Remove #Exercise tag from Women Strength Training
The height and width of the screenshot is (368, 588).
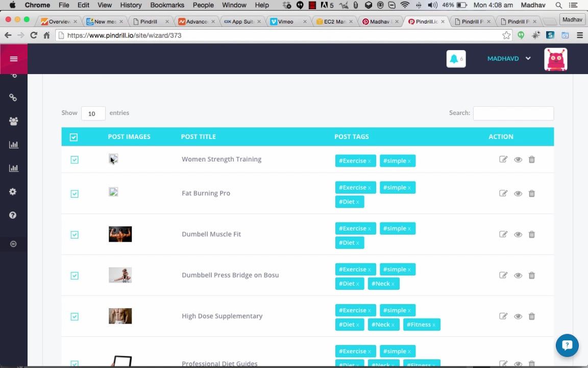pos(370,162)
